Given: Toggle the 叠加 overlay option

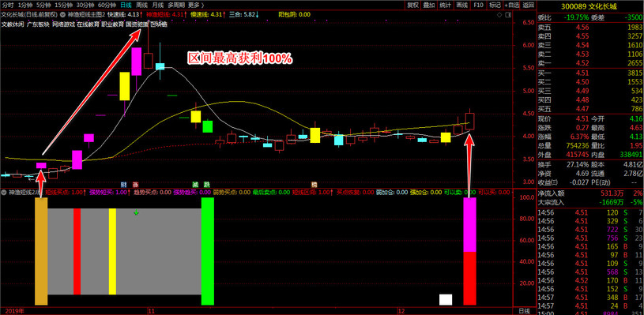Looking at the screenshot, I should [429, 5].
